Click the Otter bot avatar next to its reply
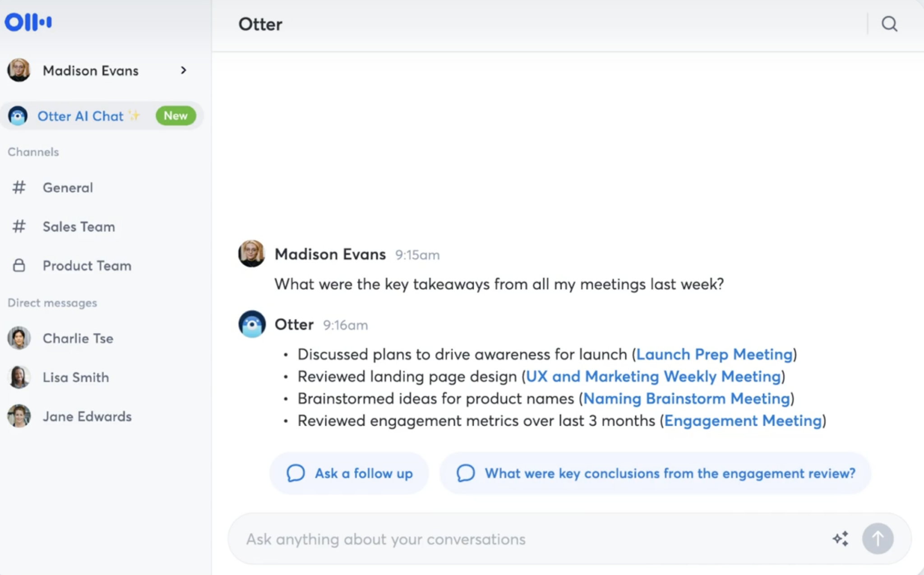This screenshot has height=575, width=924. click(252, 324)
